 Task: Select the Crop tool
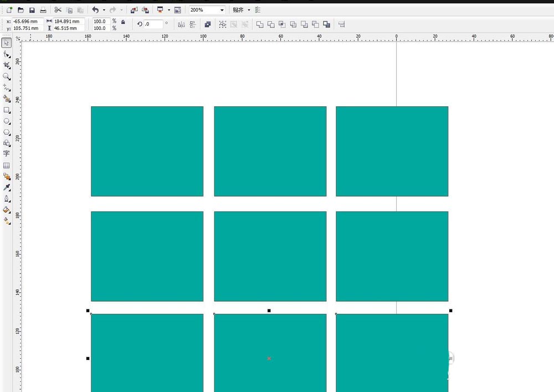point(6,65)
